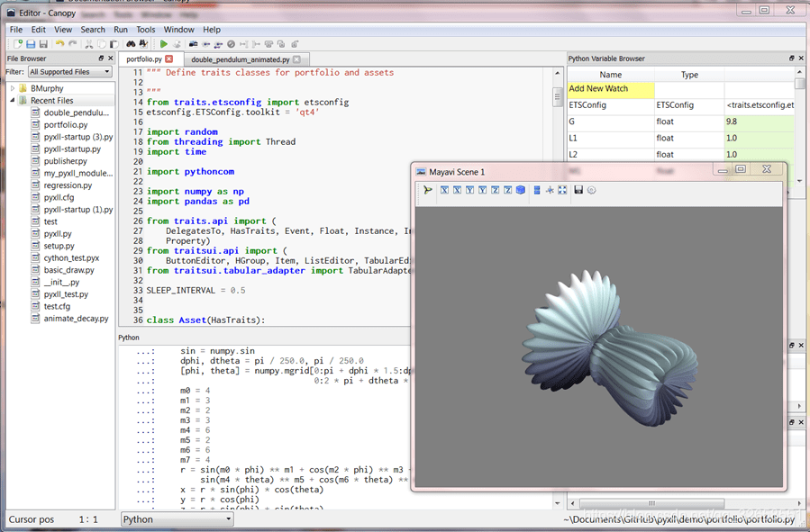
Task: Float the Python Variable Browser panel
Action: pyautogui.click(x=792, y=59)
